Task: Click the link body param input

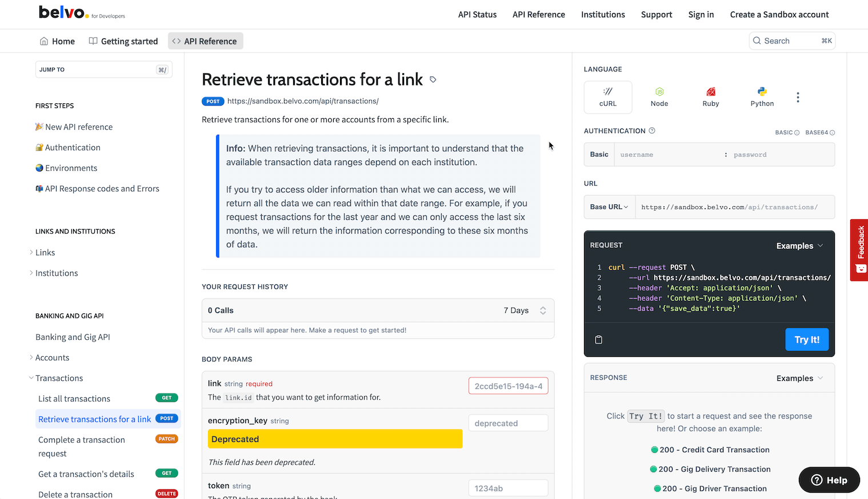Action: point(508,386)
